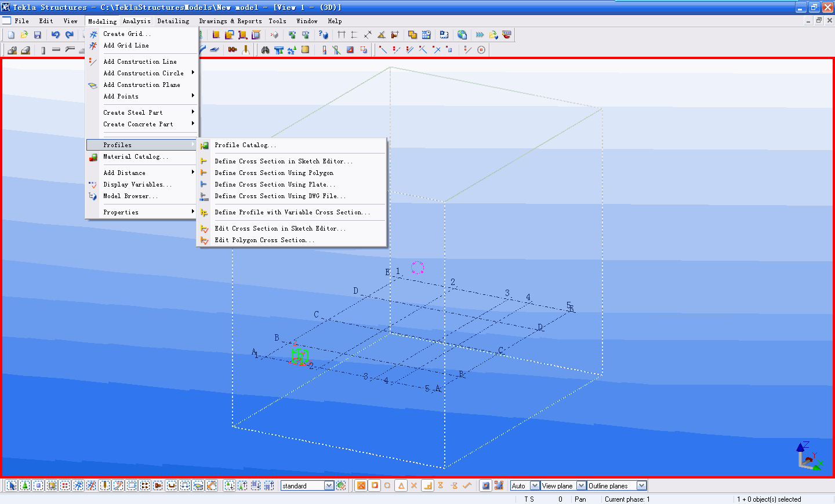Choose Define Profile with Variable Cross Section
Screen dimensions: 835x504
pos(292,212)
